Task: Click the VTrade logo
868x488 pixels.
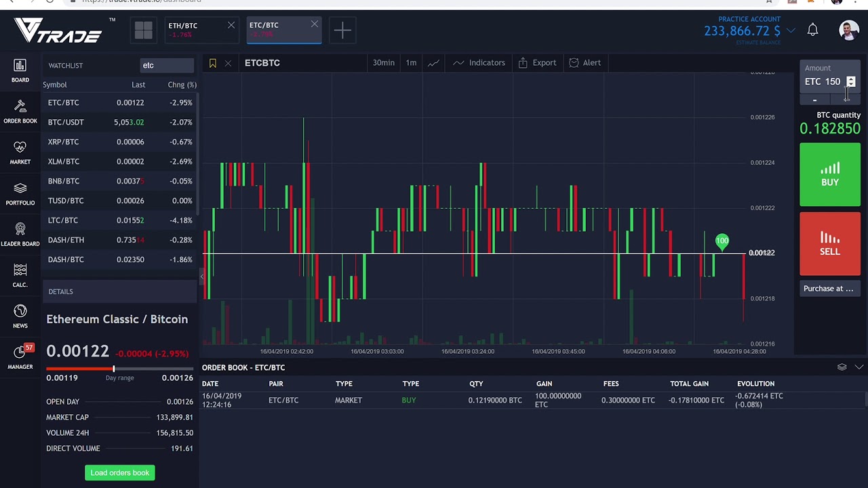Action: [x=58, y=30]
